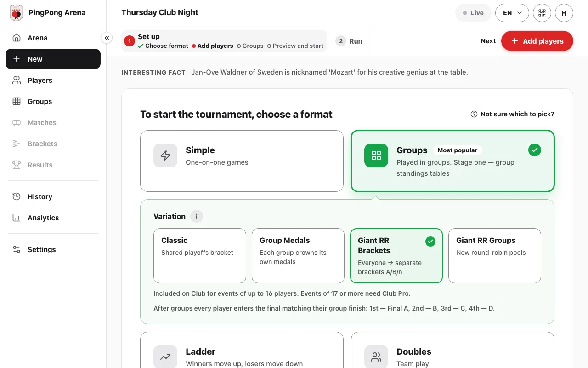This screenshot has height=368, width=588.
Task: Go to Arena in the sidebar
Action: click(53, 38)
